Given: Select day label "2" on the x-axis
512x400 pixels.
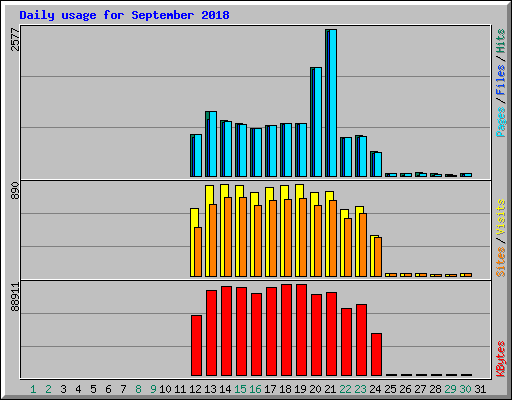Looking at the screenshot, I should pos(48,389).
